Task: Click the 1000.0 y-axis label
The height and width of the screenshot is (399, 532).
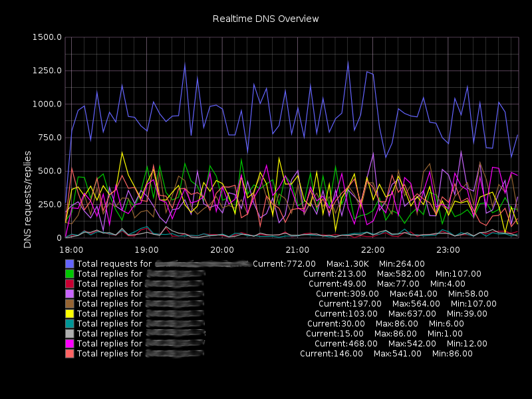Action: tap(47, 104)
